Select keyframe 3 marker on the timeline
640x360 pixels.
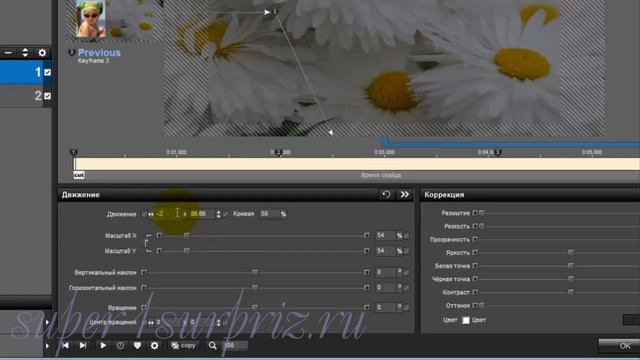tap(497, 152)
